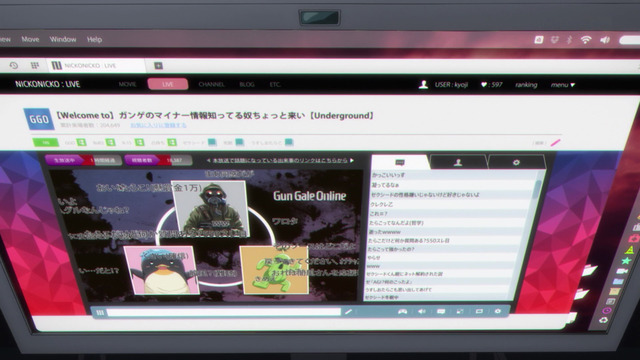The image size is (640, 360).
Task: Select chat comment 'かっこいいっす'
Action: point(389,175)
